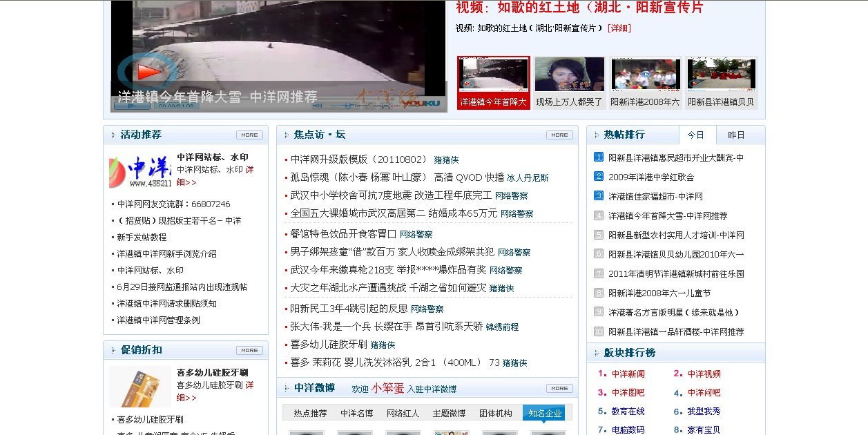This screenshot has width=868, height=435.
Task: Open post 餐馆特色饮品开食客胃口
Action: [x=343, y=234]
